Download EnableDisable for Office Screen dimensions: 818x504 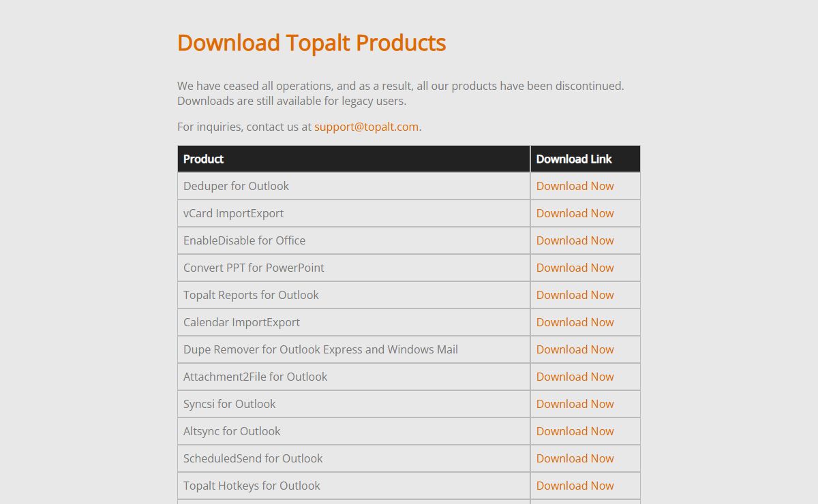[x=575, y=240]
